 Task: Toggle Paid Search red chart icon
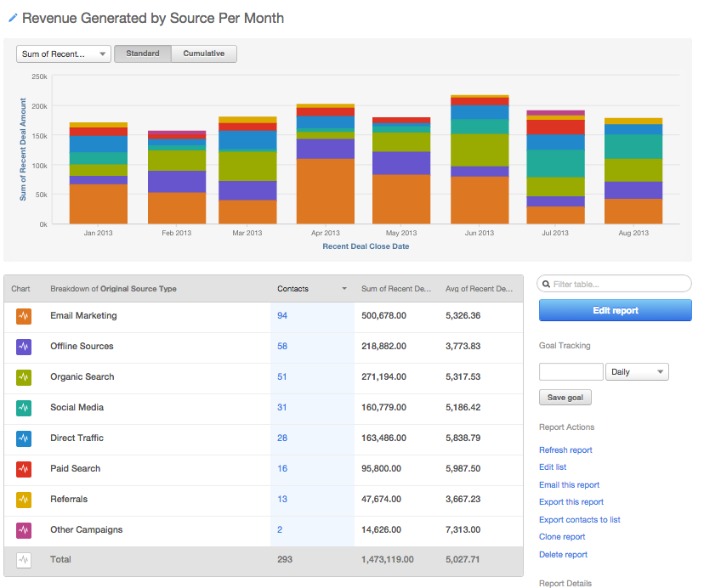[24, 469]
